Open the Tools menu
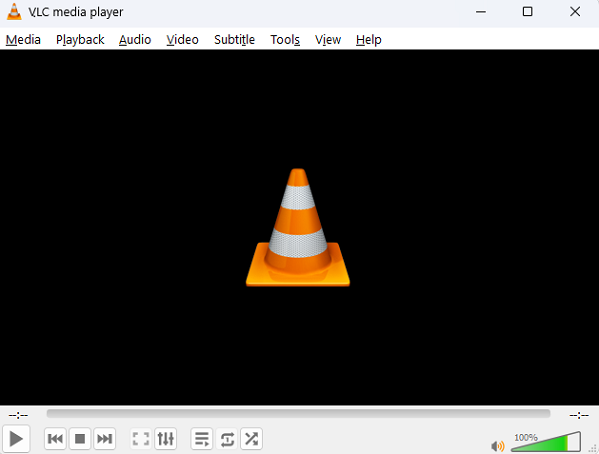Screen dimensions: 599x454 285,39
